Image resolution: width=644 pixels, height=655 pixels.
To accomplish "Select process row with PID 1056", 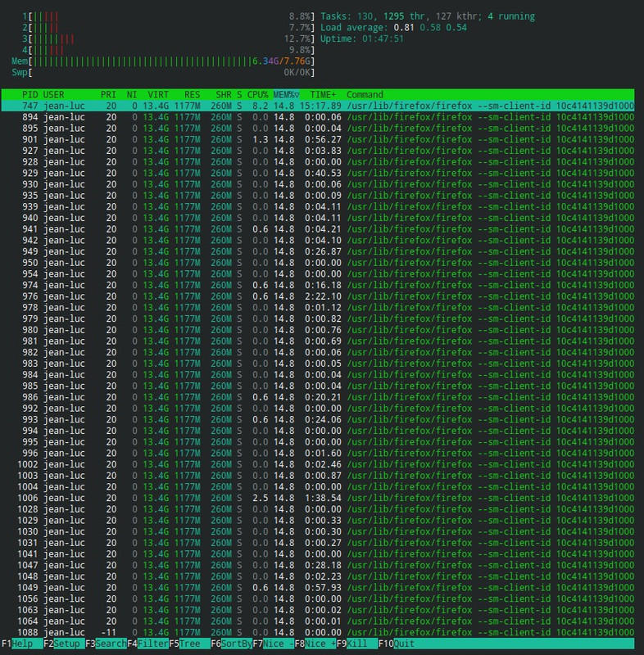I will coord(318,599).
